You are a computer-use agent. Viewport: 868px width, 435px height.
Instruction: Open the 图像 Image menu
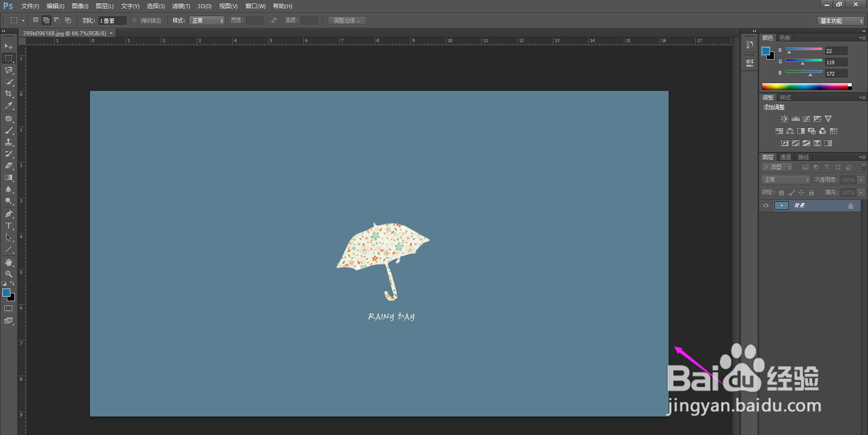[x=80, y=6]
